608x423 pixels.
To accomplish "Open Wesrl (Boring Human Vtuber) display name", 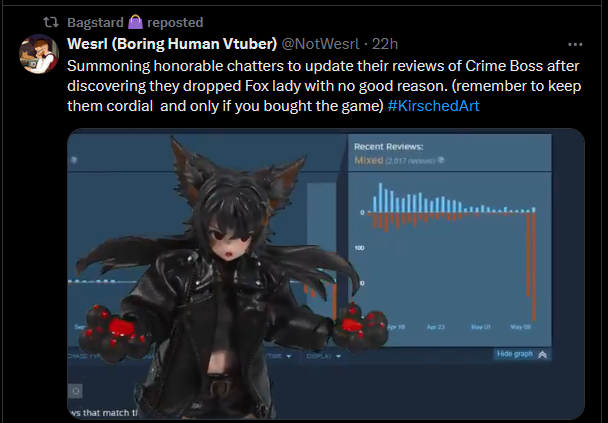I will (172, 44).
